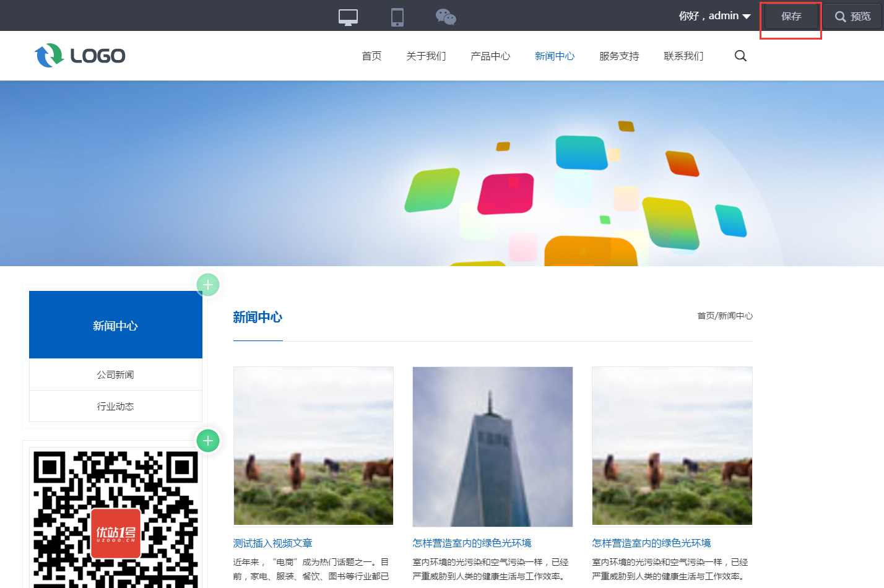
Task: Click the 预览 preview button
Action: pyautogui.click(x=852, y=16)
